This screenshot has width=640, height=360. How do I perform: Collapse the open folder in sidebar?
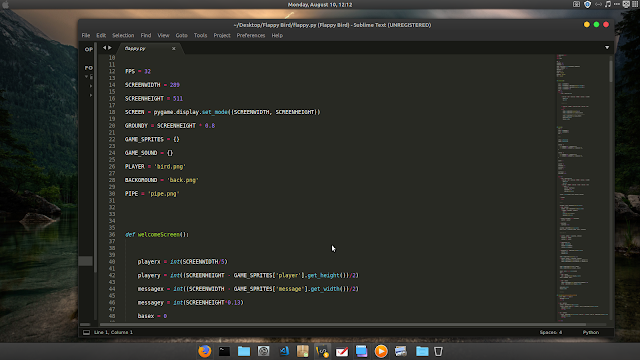87,77
